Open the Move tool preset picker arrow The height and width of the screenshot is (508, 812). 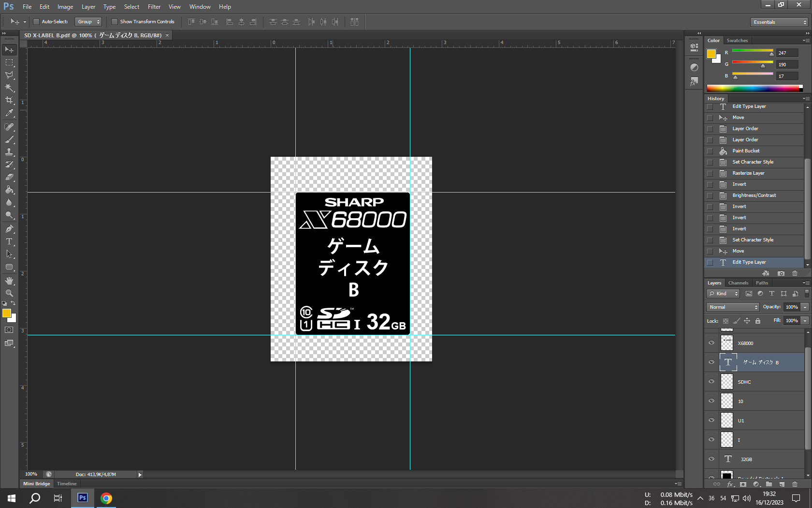click(x=25, y=22)
